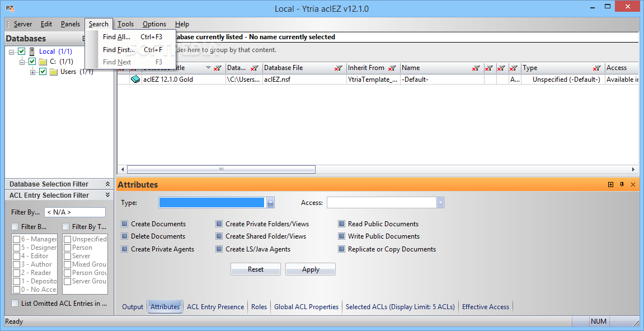
Task: Click the filter icon in Database File column
Action: point(339,68)
